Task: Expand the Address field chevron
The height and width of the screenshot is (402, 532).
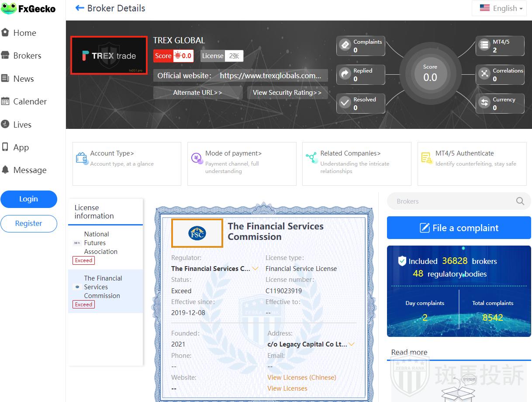Action: (352, 344)
